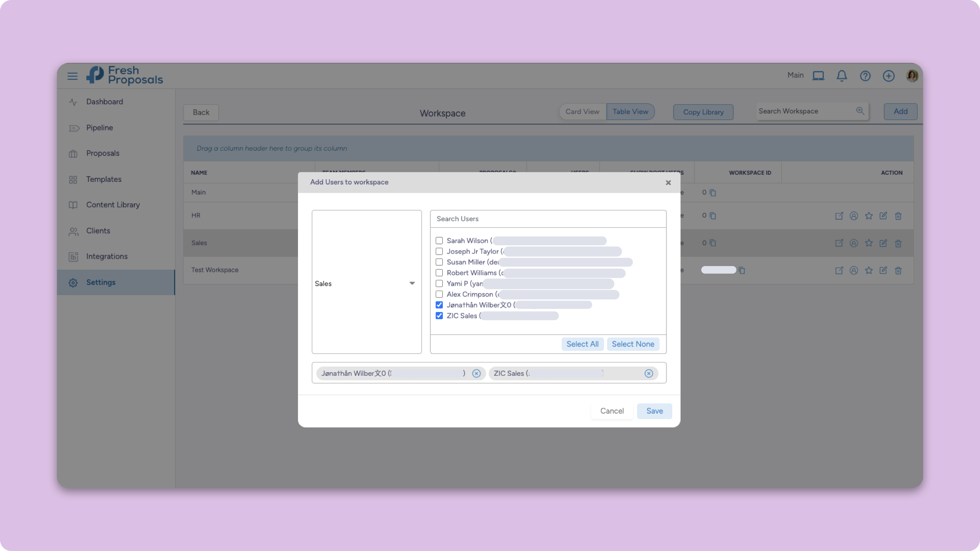Remove Jønathån Wilber chip with x icon
The height and width of the screenshot is (551, 980).
(x=476, y=374)
